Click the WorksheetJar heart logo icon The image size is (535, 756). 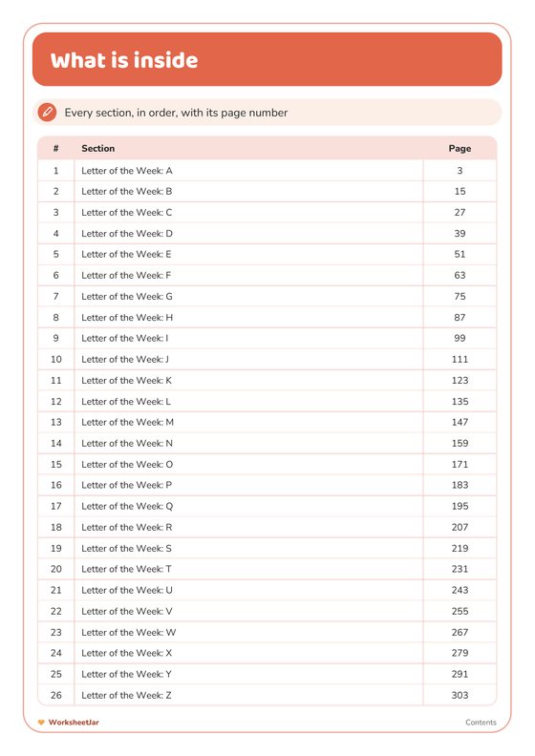(x=41, y=723)
